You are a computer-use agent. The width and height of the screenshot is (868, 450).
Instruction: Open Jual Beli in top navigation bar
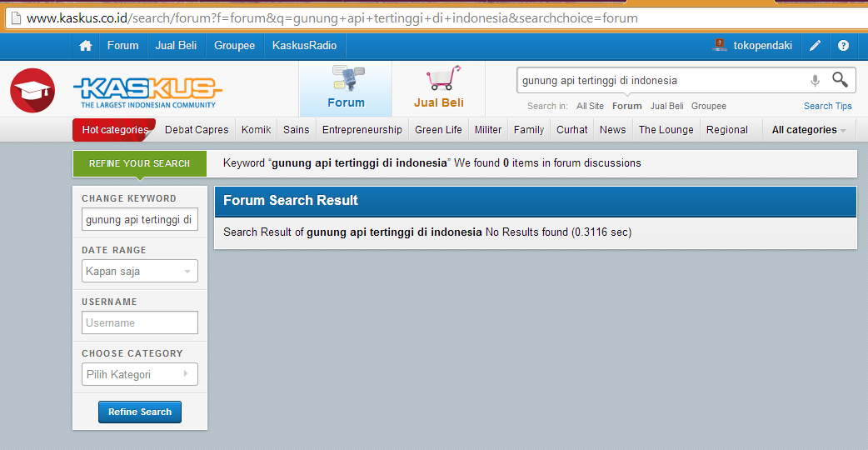[x=176, y=45]
